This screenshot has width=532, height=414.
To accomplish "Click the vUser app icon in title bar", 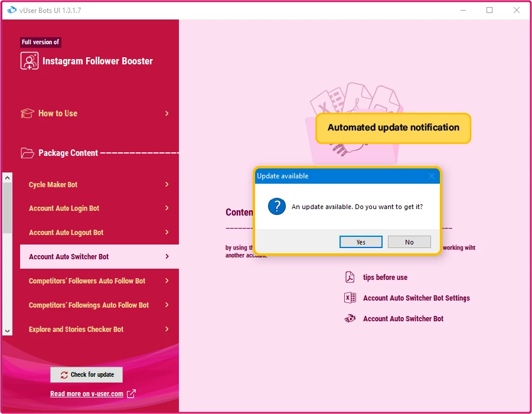I will (x=12, y=10).
